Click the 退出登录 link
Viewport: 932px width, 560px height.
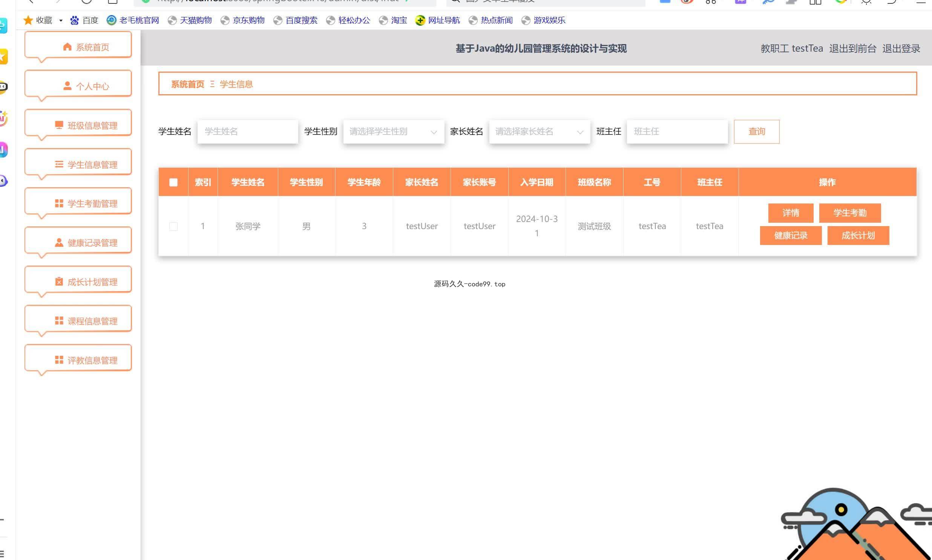point(901,49)
